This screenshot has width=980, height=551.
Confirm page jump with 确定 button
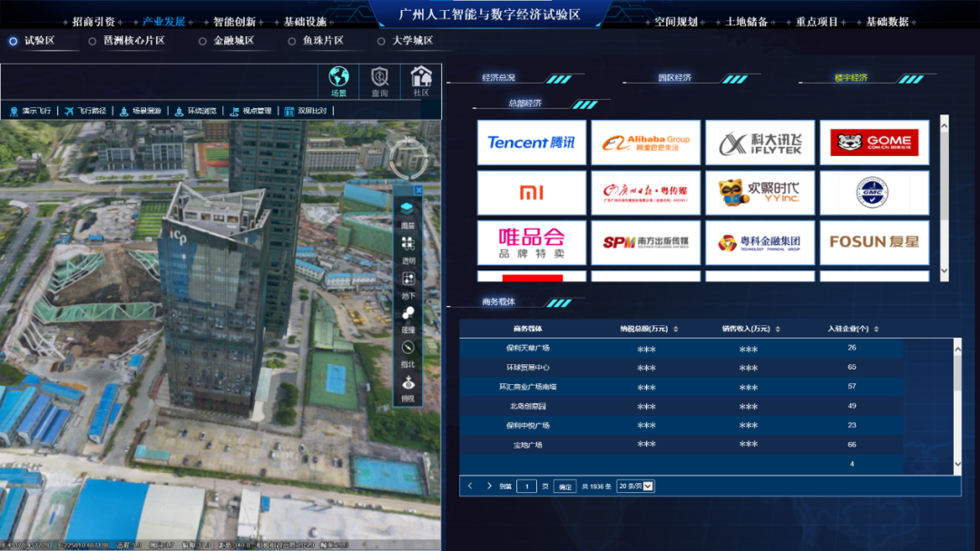pyautogui.click(x=565, y=487)
